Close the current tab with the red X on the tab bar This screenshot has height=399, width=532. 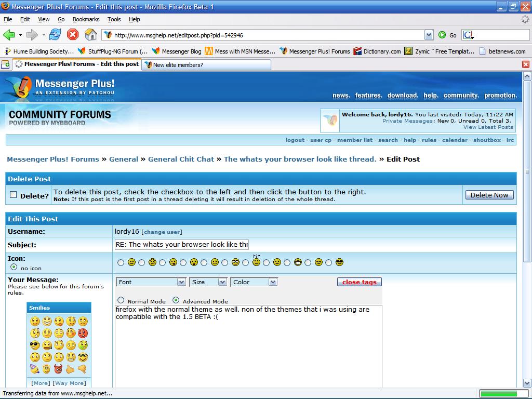click(x=526, y=64)
